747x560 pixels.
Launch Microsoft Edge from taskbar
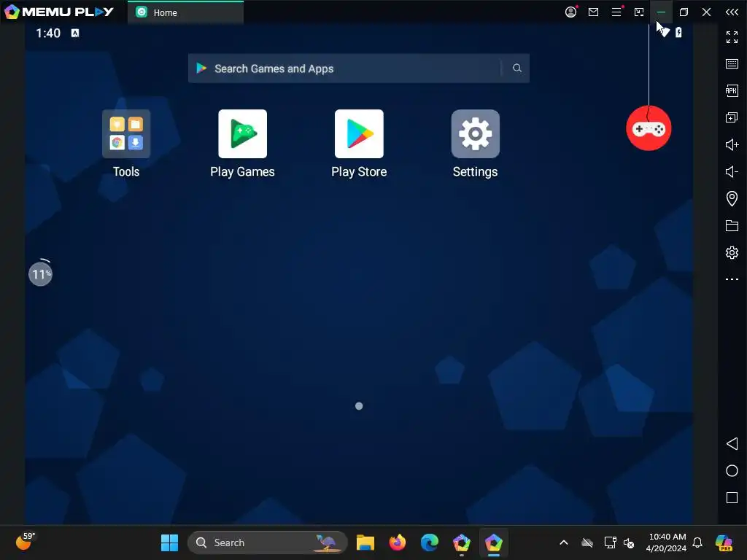tap(429, 542)
